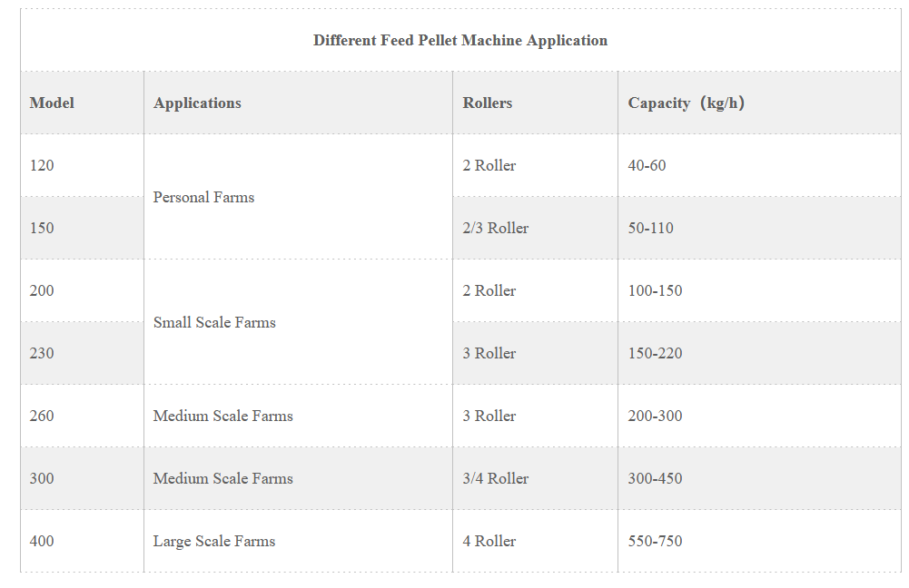Click Medium Scale Farms in model 260 row
The height and width of the screenshot is (588, 909).
pyautogui.click(x=223, y=416)
